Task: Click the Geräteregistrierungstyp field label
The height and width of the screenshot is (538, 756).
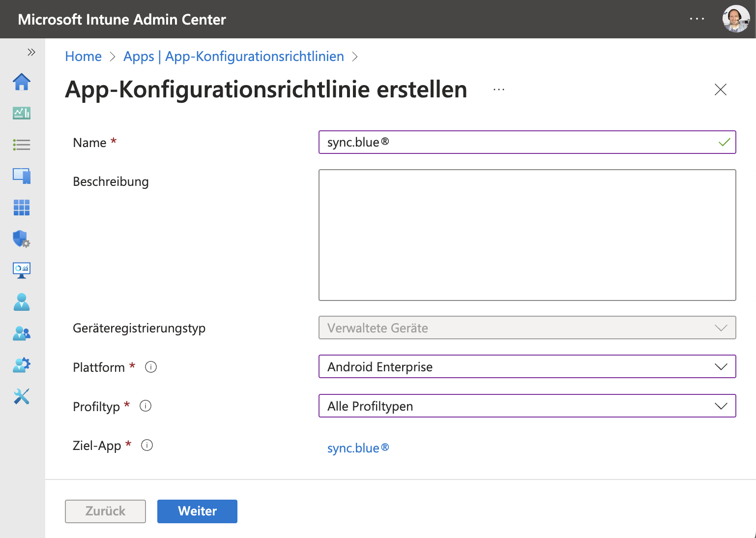Action: point(139,328)
